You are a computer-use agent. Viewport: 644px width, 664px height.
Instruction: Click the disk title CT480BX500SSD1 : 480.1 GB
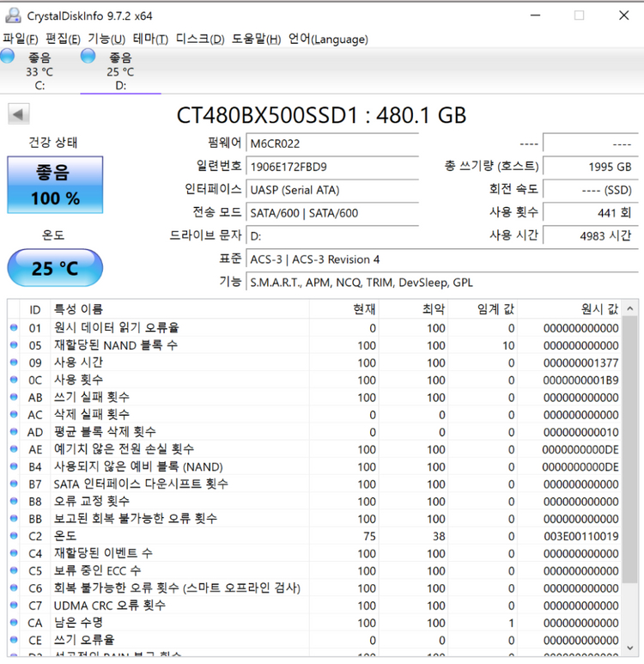[x=321, y=115]
